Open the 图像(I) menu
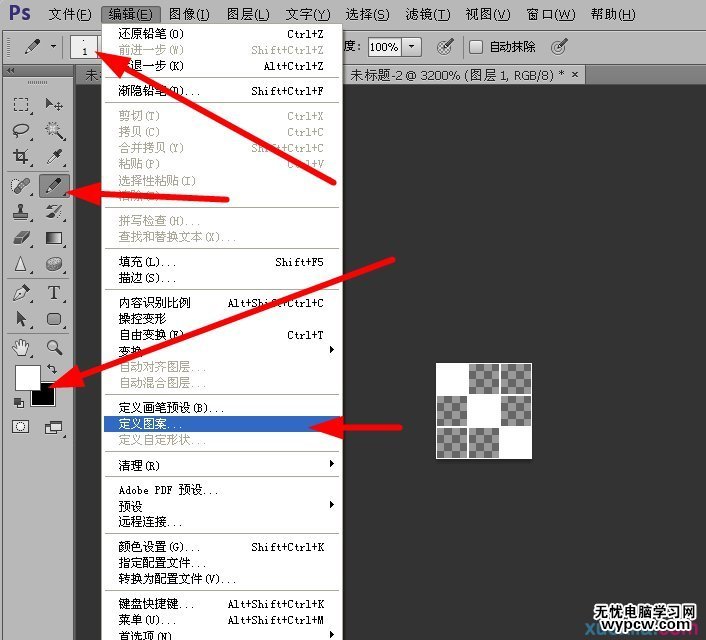 click(x=189, y=14)
